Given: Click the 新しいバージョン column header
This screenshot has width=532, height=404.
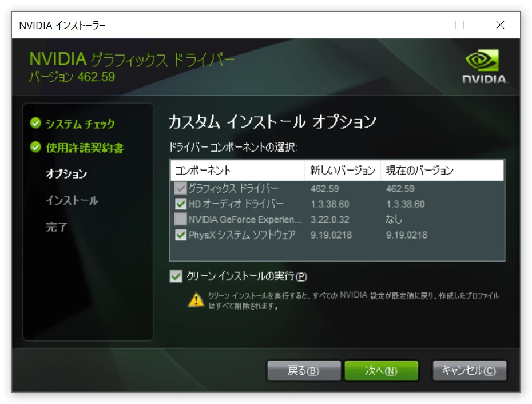Looking at the screenshot, I should [343, 170].
